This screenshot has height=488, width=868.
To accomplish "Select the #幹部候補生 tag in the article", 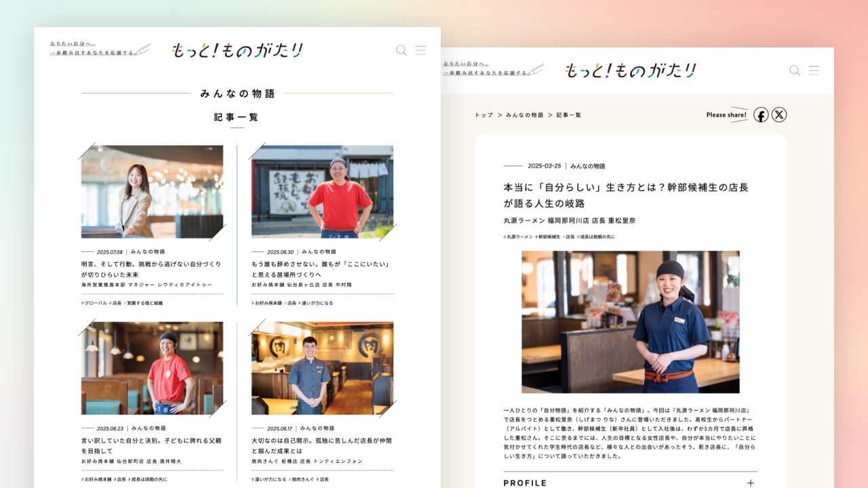I will [548, 237].
